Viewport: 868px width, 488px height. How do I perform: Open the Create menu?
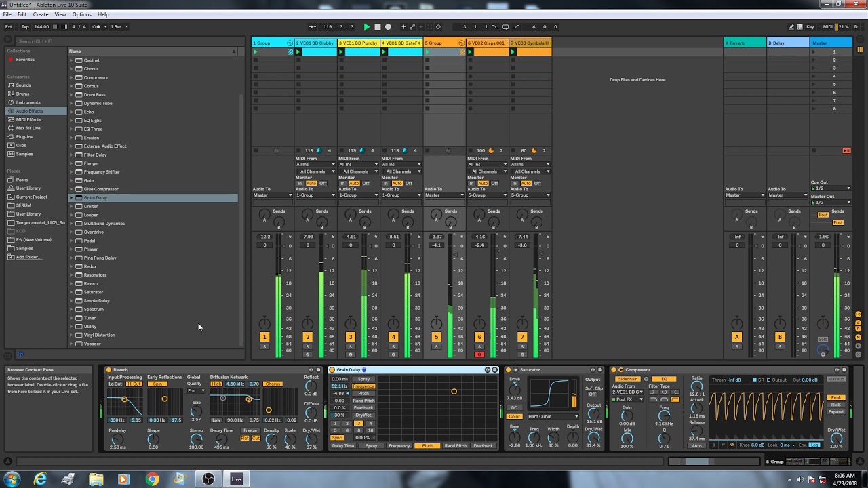click(x=41, y=14)
